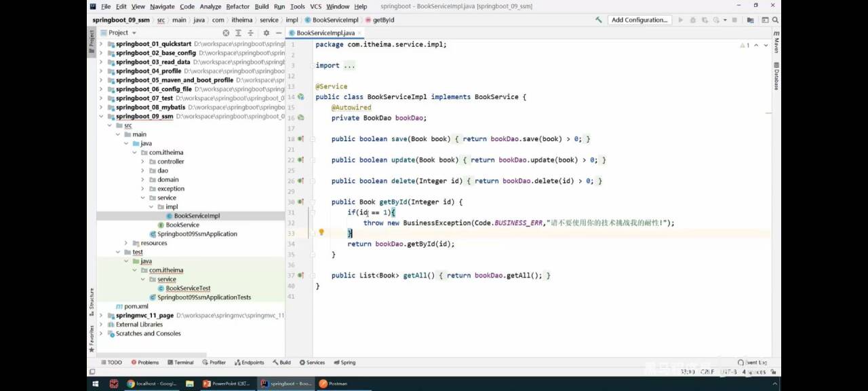Expand springboot_08_mybatis module
Image resolution: width=868 pixels, height=391 pixels.
pyautogui.click(x=102, y=107)
